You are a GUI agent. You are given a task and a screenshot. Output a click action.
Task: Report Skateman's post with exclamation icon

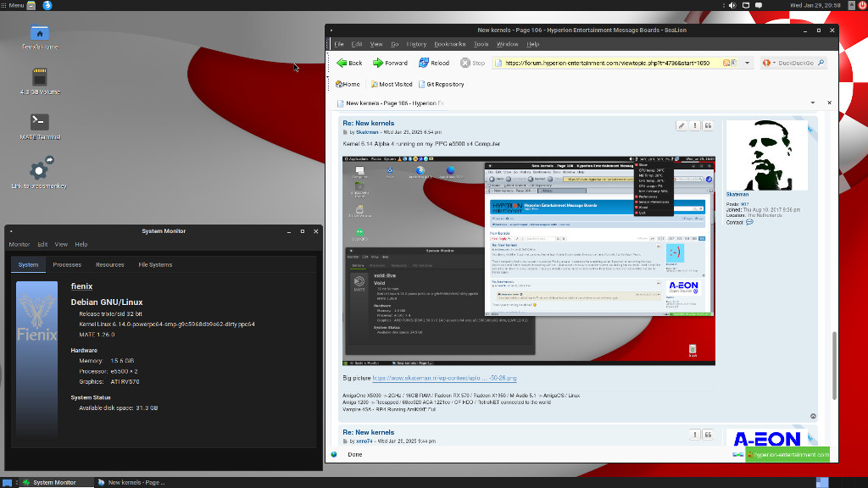[695, 125]
